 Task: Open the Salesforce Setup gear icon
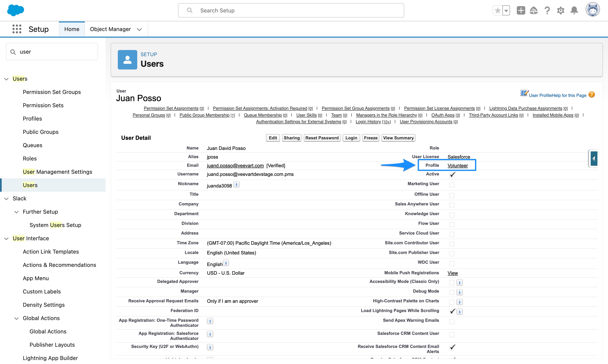coord(561,10)
